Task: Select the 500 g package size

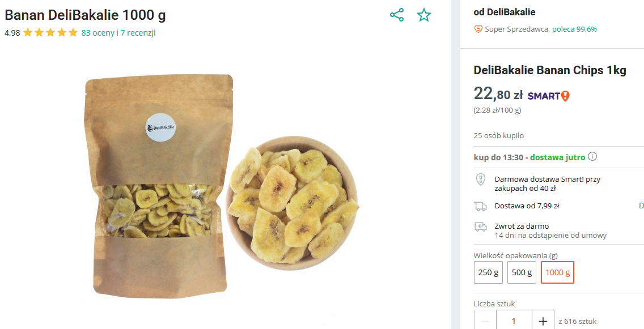Action: 522,272
